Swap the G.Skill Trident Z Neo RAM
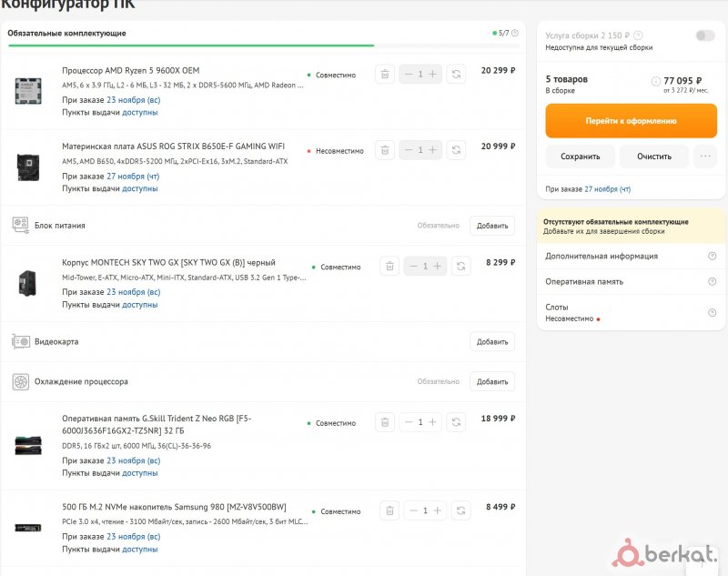This screenshot has width=728, height=576. click(456, 422)
